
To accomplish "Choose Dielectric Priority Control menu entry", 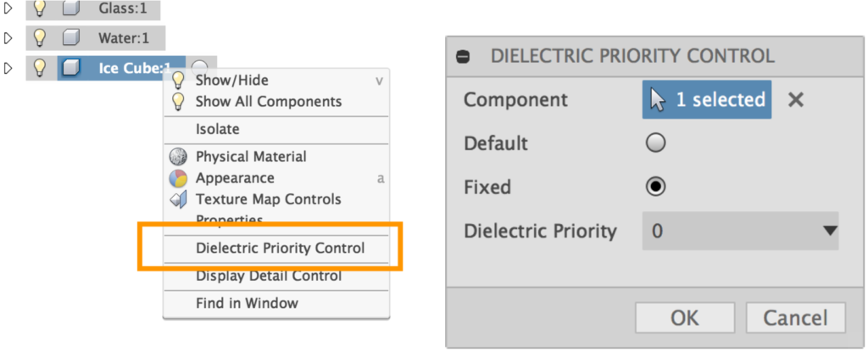I will 280,249.
